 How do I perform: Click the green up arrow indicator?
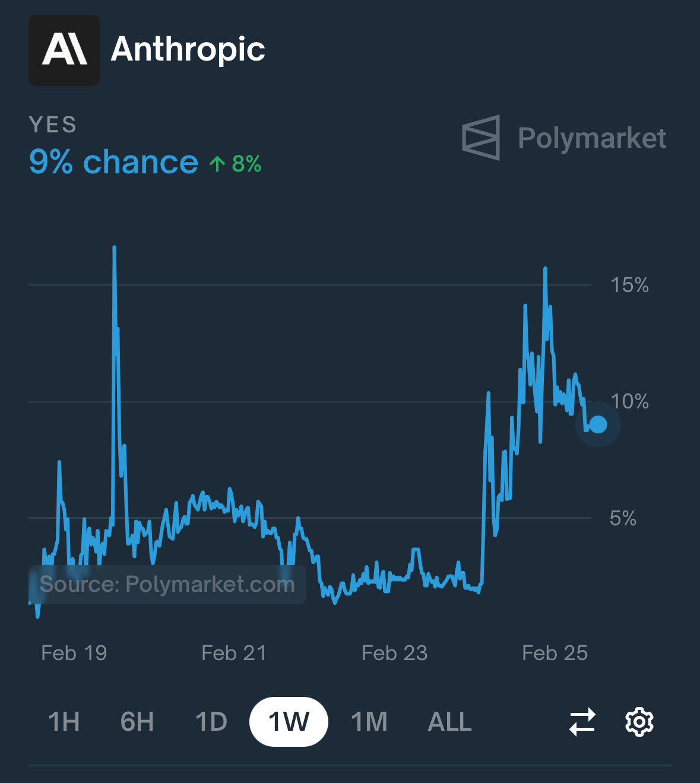click(217, 164)
